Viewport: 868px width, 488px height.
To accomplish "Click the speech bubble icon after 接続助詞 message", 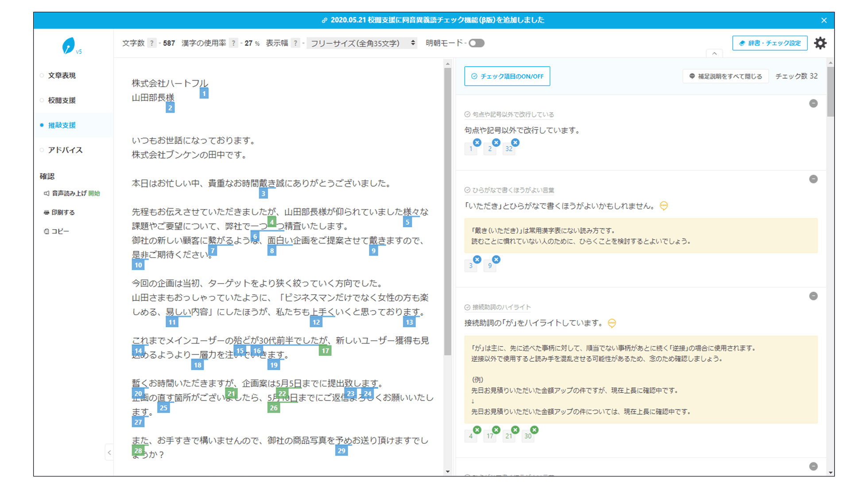I will click(x=612, y=323).
